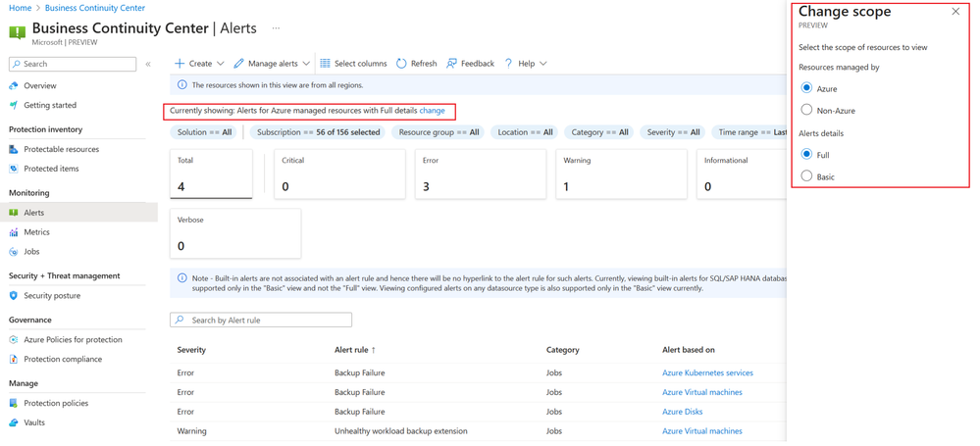Select the Error alerts tile
Screen dimensions: 980x446
coord(482,174)
